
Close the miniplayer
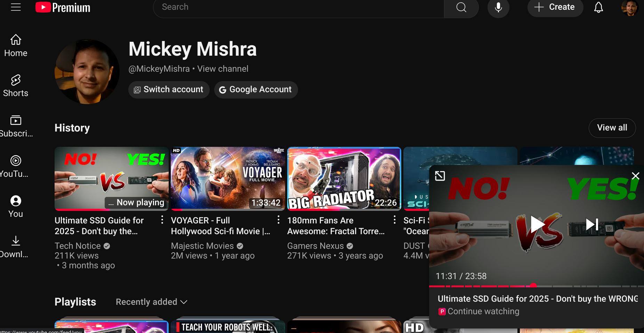point(635,176)
